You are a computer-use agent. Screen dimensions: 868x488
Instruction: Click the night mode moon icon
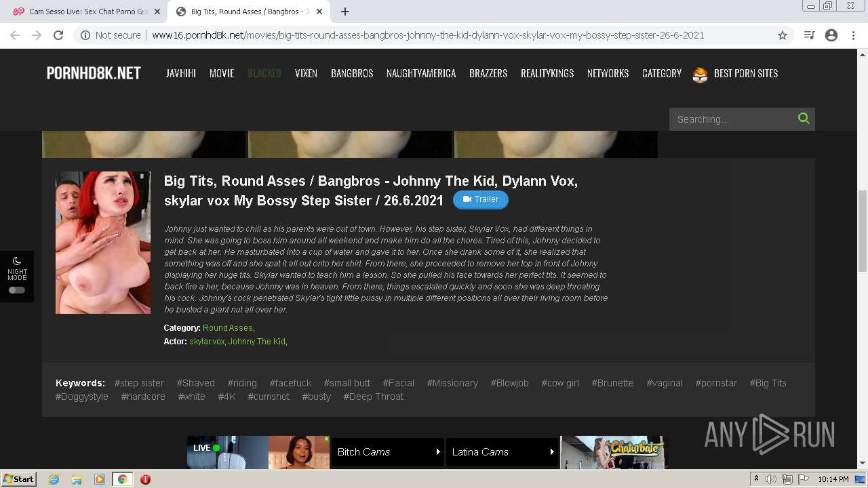pos(17,261)
